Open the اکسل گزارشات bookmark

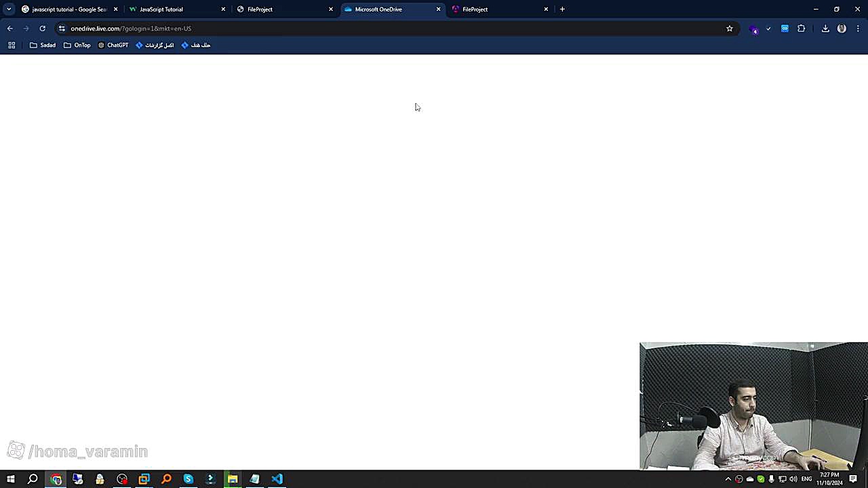coord(155,45)
